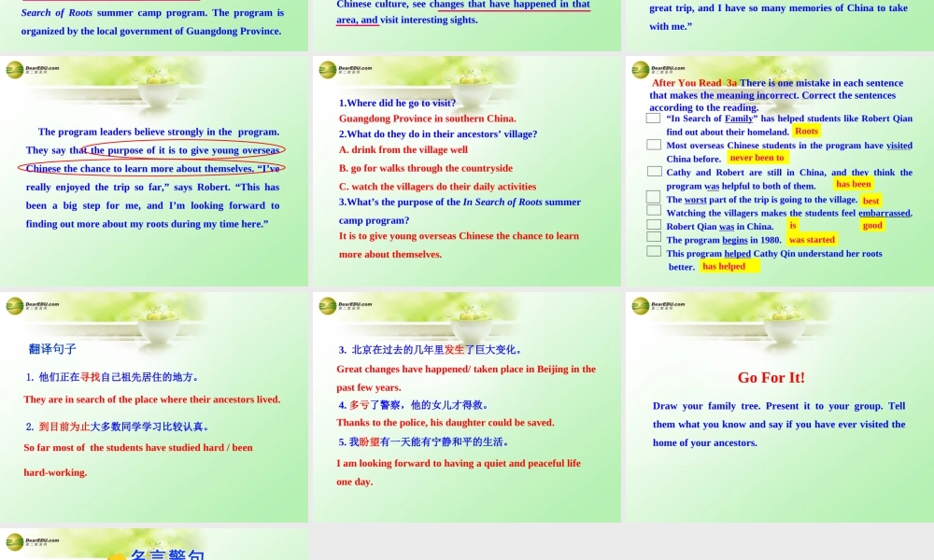The width and height of the screenshot is (934, 560).
Task: Click the checkbox beside Cathy and Robert sentence
Action: [653, 172]
